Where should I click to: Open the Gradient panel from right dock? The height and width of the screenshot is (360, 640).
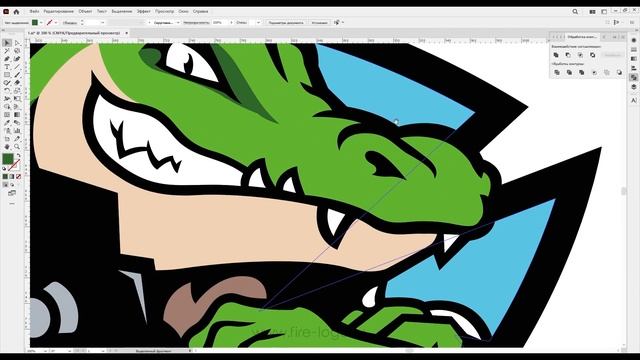click(x=633, y=59)
